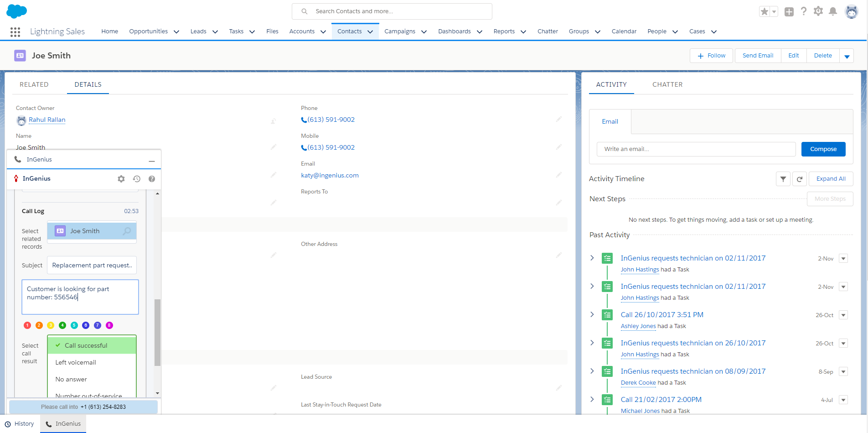Edit the Mobile field pencil icon
Image resolution: width=868 pixels, height=433 pixels.
click(559, 147)
